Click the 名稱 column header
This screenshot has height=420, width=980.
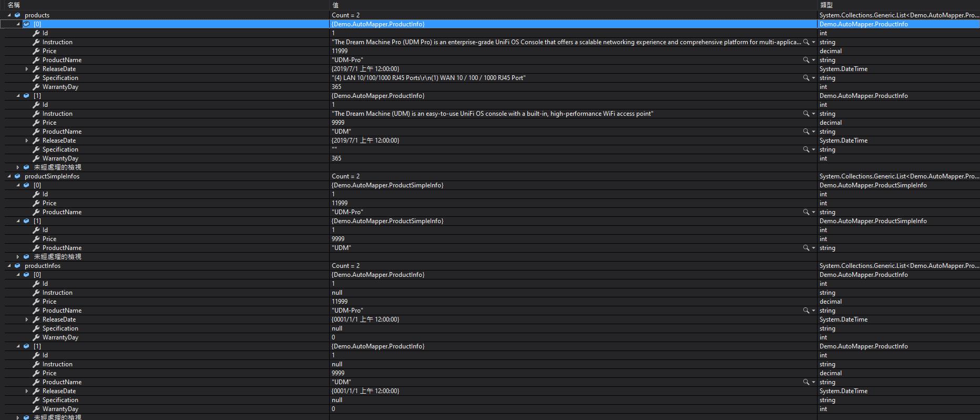click(x=14, y=5)
